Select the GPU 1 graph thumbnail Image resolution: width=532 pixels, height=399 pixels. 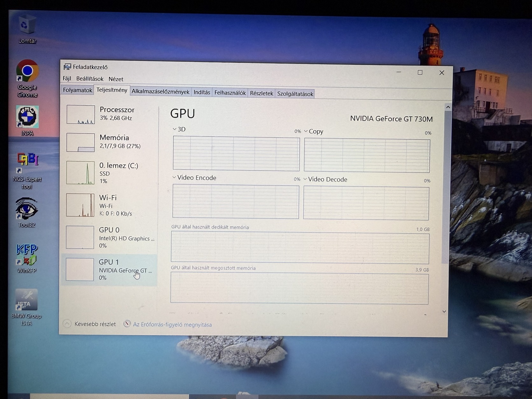click(x=80, y=269)
